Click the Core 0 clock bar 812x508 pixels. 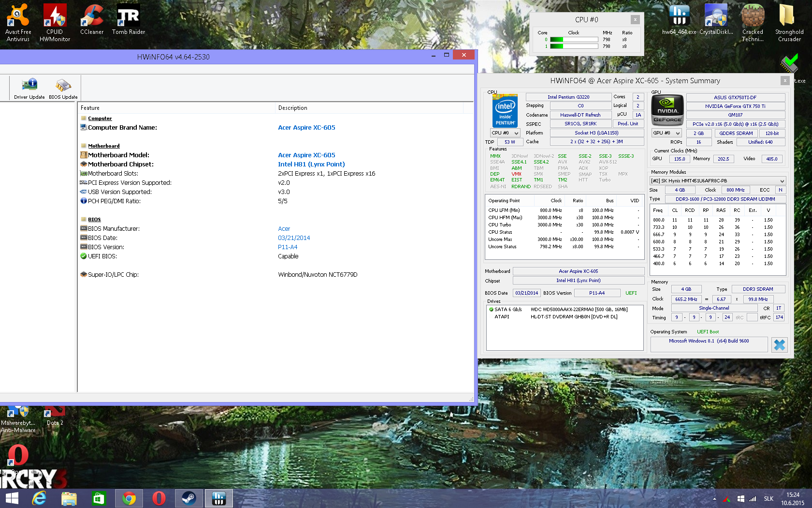click(x=574, y=40)
